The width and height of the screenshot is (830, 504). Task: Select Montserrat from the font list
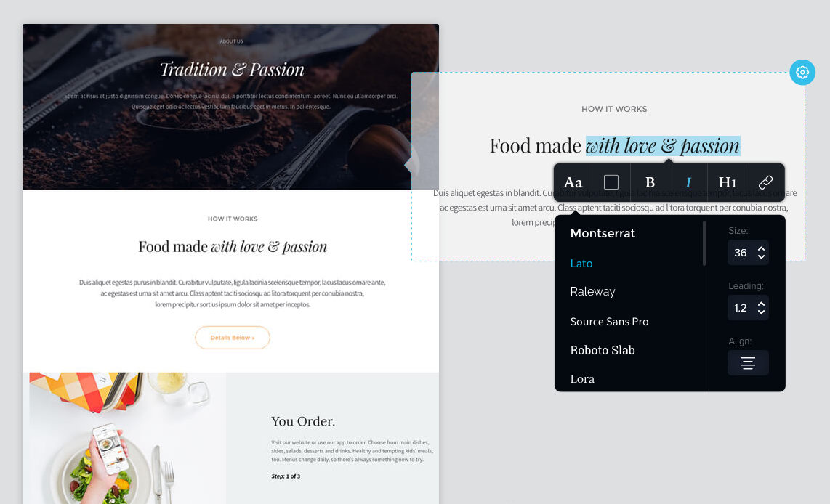click(603, 233)
